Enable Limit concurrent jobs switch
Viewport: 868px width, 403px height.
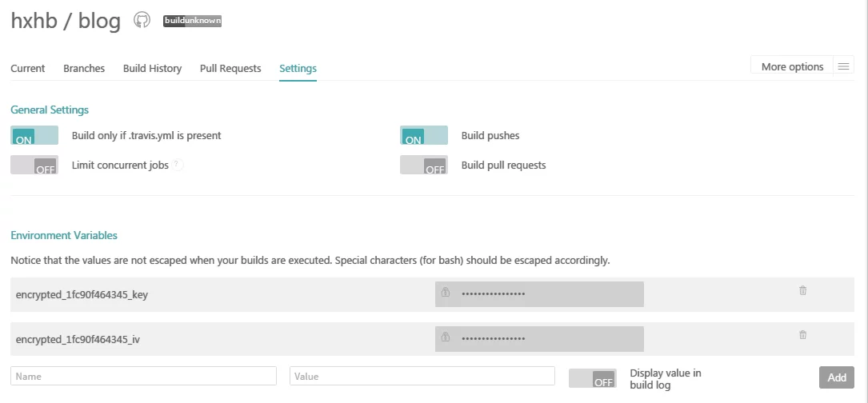pos(34,166)
